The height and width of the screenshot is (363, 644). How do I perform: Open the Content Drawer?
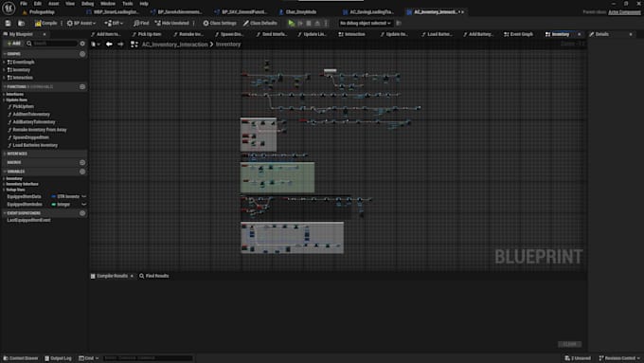point(21,358)
